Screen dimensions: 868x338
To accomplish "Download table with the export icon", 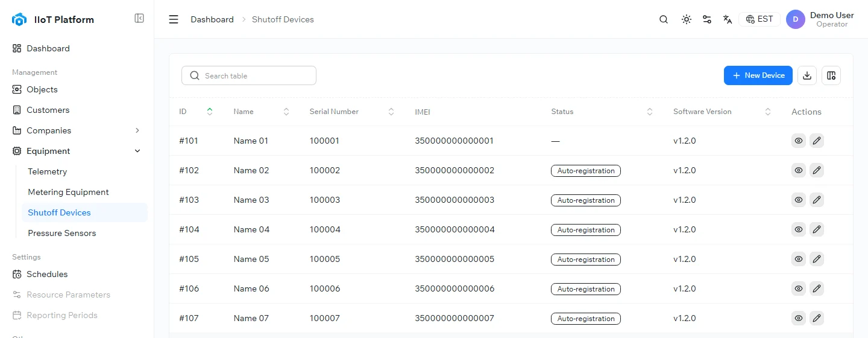I will pyautogui.click(x=807, y=75).
